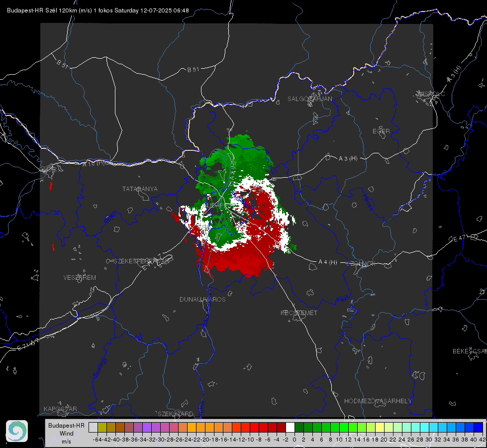Click the SZEKSZÁRD city label
The width and height of the screenshot is (487, 448).
[176, 414]
